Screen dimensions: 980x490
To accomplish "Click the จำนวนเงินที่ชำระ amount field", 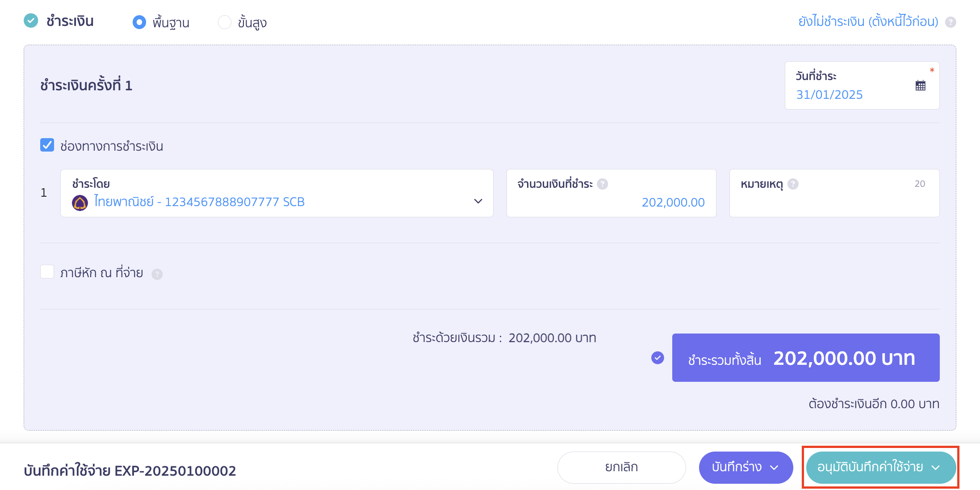I will pos(611,193).
